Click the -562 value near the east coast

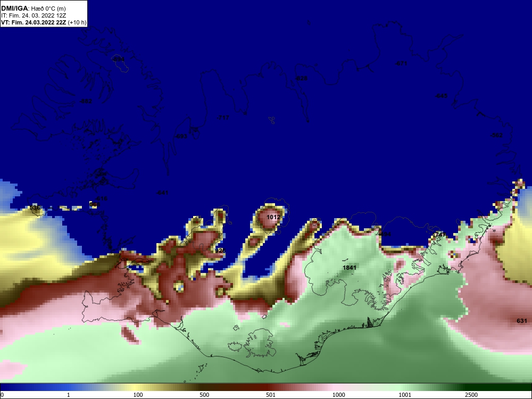click(x=496, y=135)
